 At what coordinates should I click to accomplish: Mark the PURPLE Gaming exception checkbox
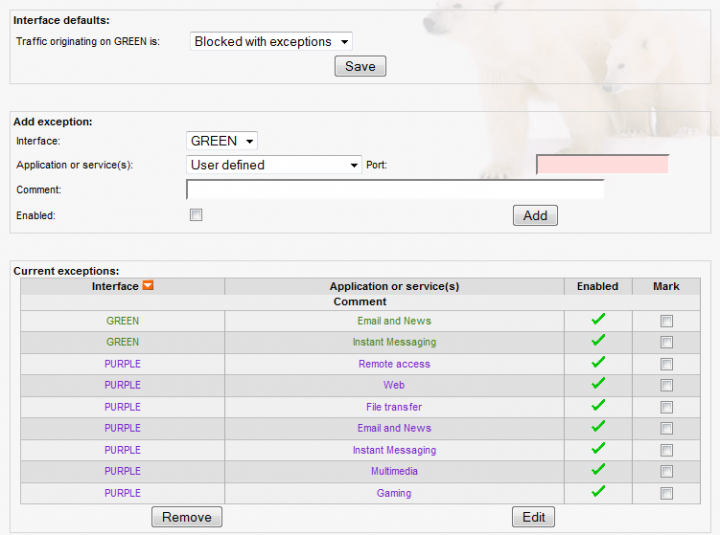[x=666, y=493]
